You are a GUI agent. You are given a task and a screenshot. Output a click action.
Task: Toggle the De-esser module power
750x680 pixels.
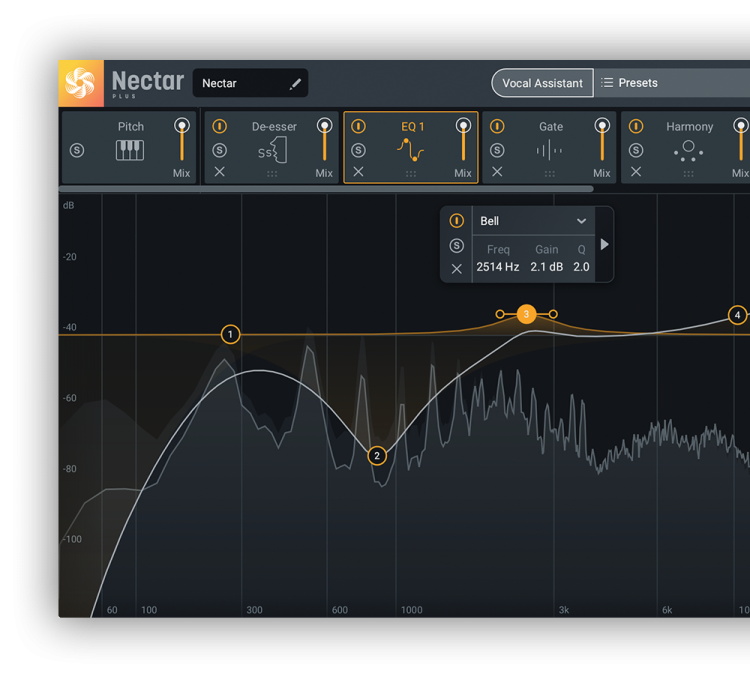(220, 126)
